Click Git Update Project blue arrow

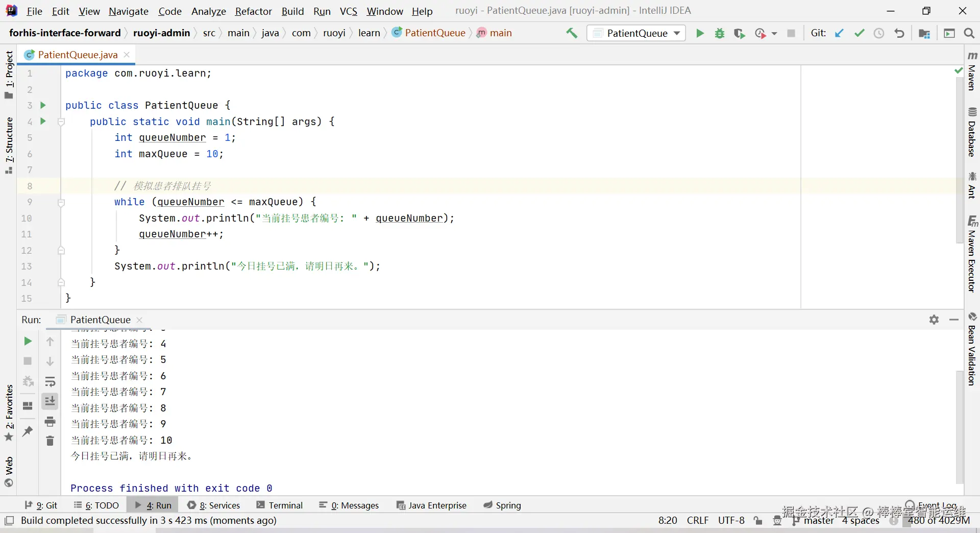839,33
